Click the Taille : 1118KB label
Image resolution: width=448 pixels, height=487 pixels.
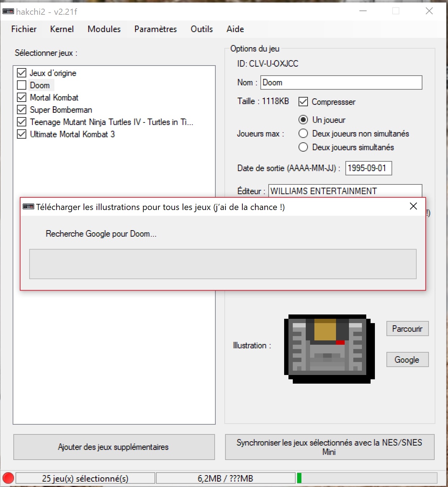tap(263, 101)
